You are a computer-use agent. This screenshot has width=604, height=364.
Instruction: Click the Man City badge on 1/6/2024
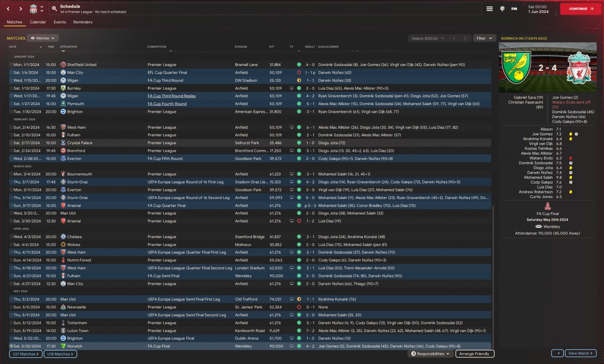click(63, 73)
